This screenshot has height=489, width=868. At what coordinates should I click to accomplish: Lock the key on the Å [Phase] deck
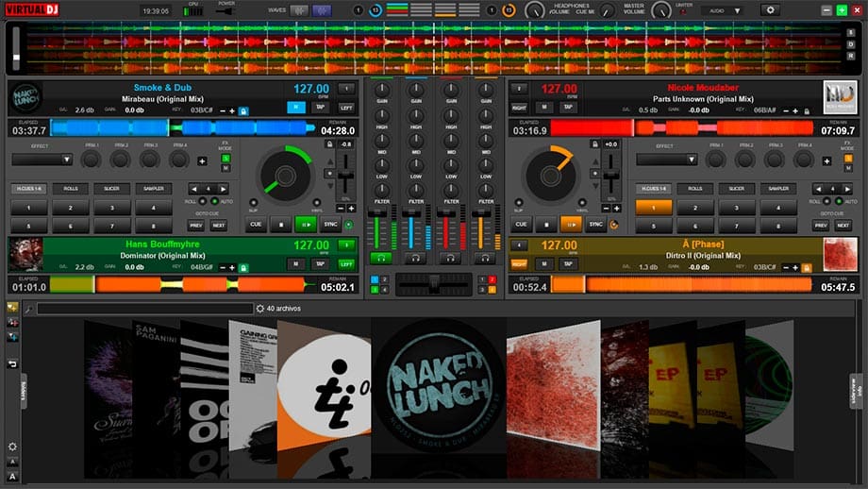click(807, 268)
